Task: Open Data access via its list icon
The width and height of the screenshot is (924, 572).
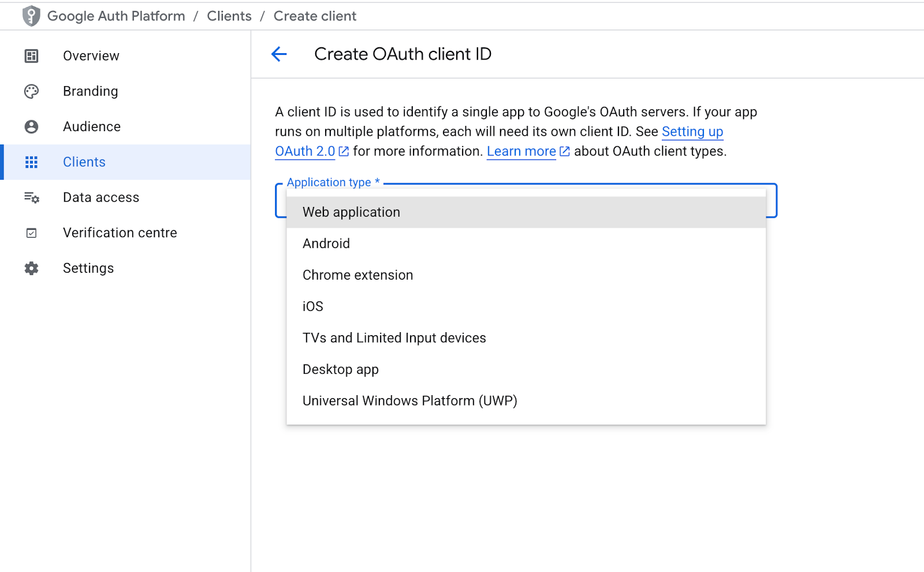Action: [31, 197]
